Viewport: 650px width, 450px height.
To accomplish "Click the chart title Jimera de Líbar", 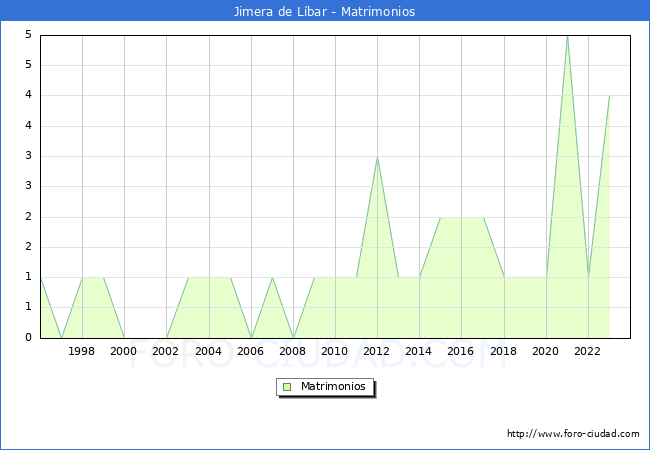I will [x=324, y=11].
